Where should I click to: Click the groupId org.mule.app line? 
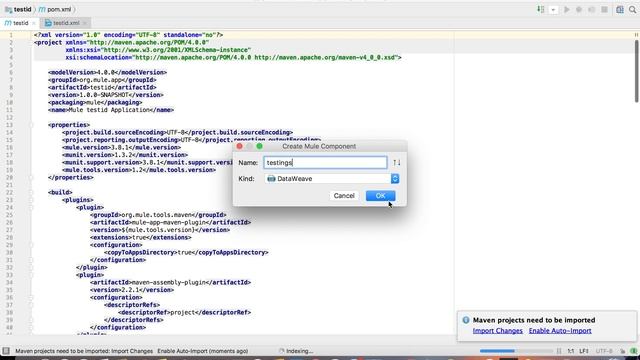[102, 80]
